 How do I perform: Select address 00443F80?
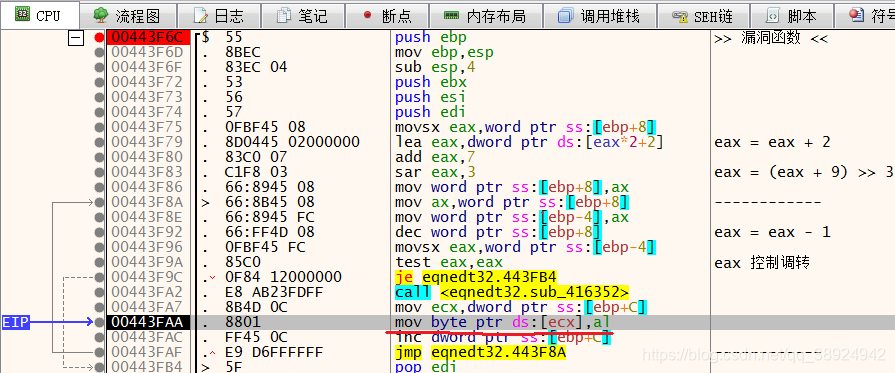tap(148, 157)
